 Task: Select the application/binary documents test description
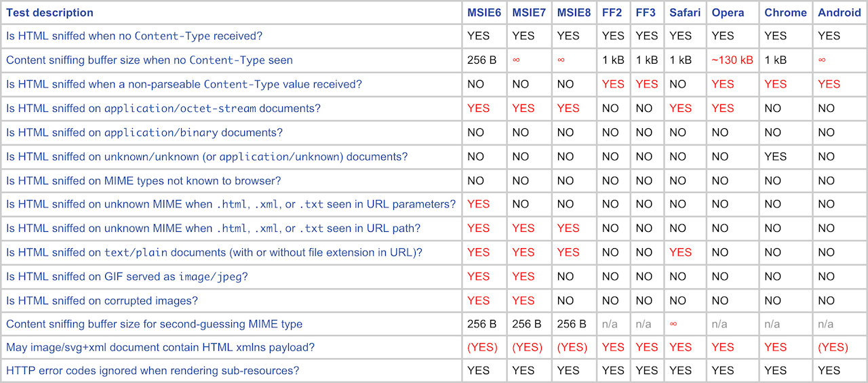coord(144,133)
